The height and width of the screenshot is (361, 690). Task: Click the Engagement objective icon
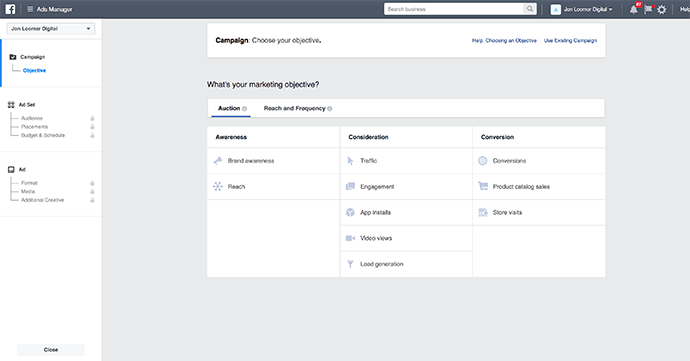pos(350,187)
